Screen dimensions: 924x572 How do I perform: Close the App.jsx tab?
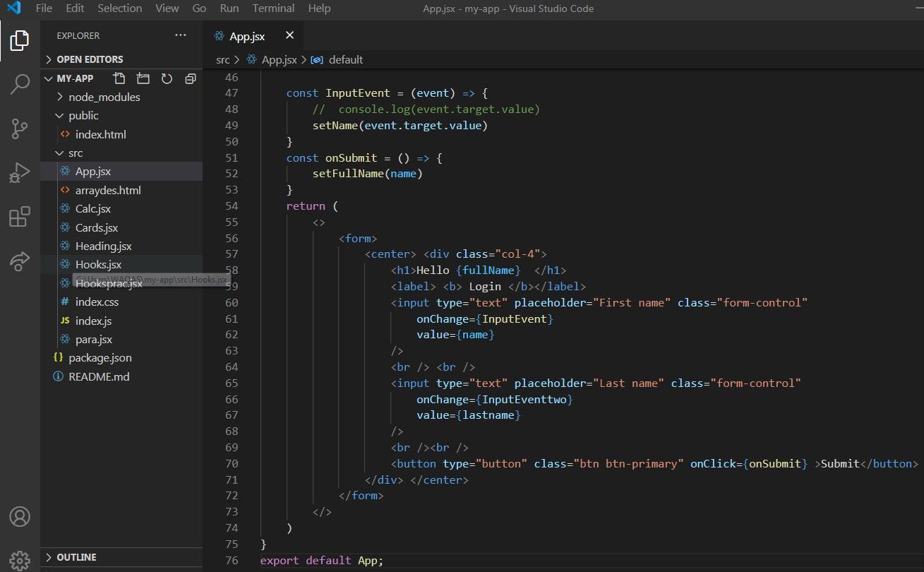coord(289,35)
